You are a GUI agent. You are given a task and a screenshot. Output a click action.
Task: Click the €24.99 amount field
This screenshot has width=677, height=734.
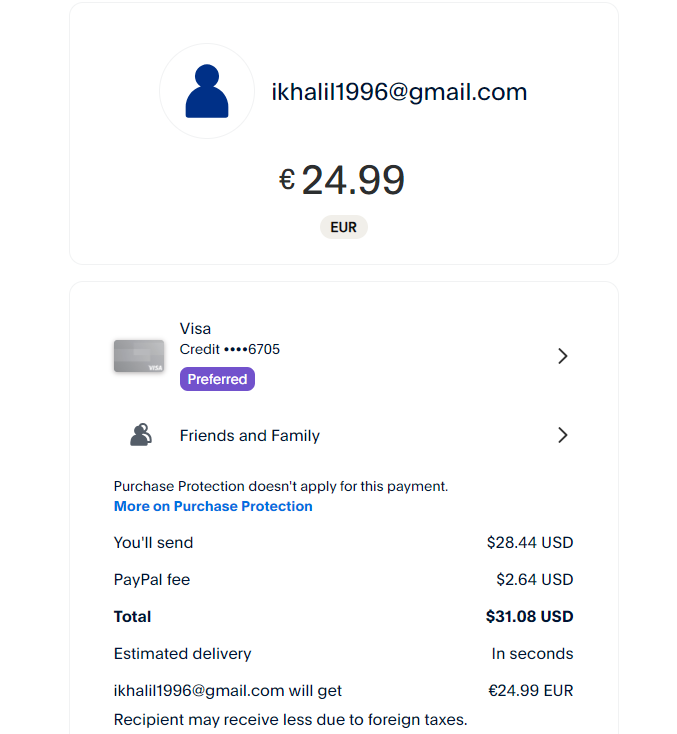tap(353, 181)
